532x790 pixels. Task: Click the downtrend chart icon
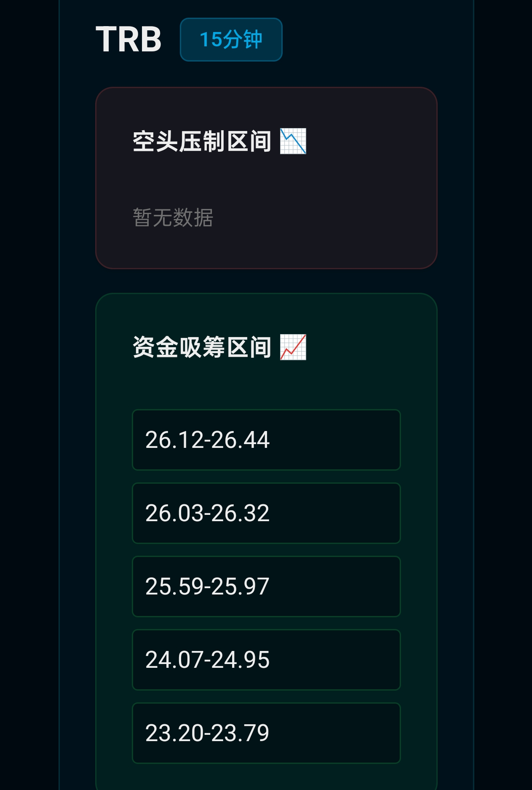pyautogui.click(x=293, y=141)
